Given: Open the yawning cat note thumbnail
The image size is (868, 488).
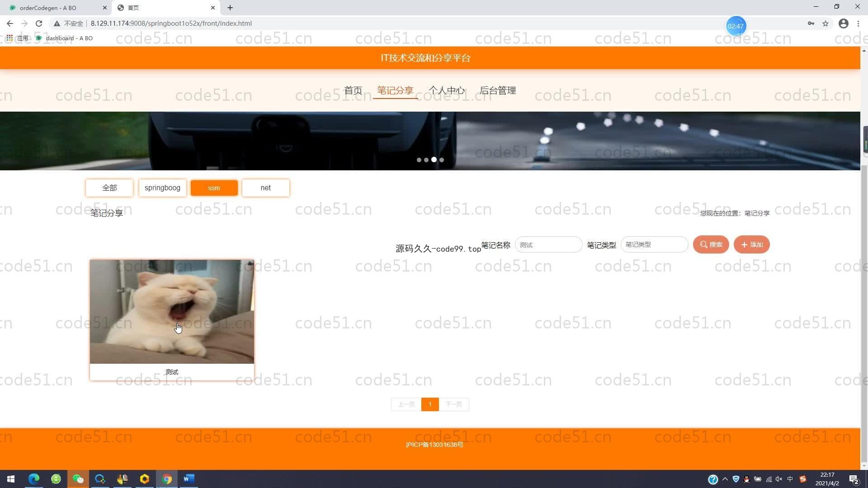Looking at the screenshot, I should [172, 312].
